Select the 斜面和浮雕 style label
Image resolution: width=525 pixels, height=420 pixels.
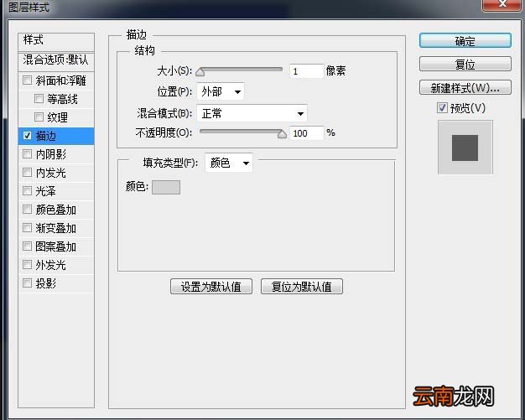pyautogui.click(x=60, y=80)
